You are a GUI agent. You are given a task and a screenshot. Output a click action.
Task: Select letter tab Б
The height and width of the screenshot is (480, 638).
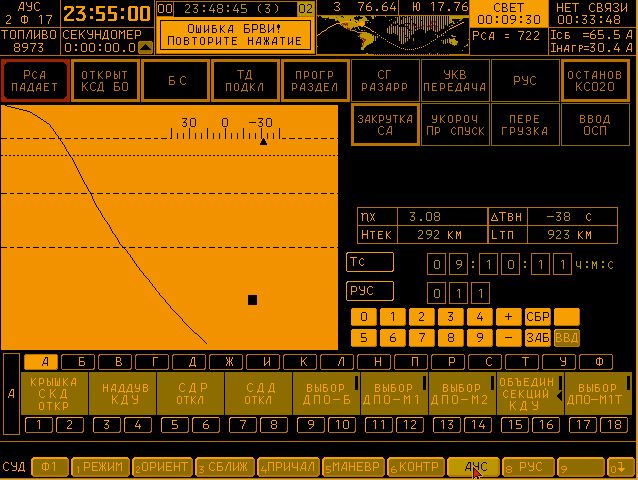click(78, 362)
